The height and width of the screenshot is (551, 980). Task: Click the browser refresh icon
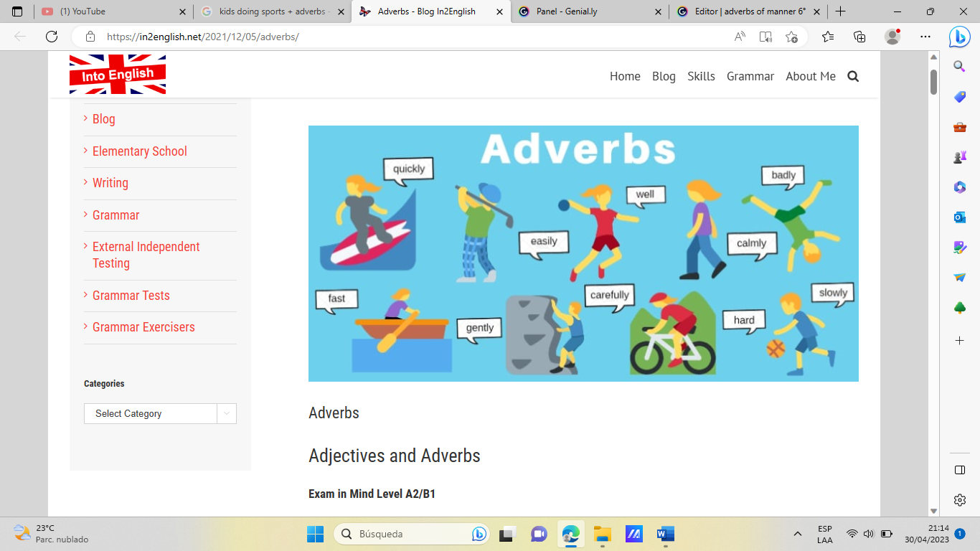tap(51, 37)
